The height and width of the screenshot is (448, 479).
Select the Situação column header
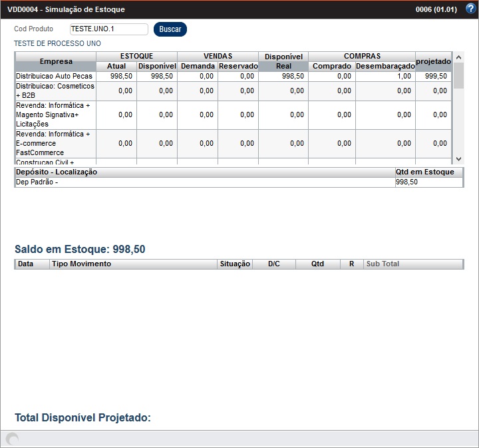(235, 264)
